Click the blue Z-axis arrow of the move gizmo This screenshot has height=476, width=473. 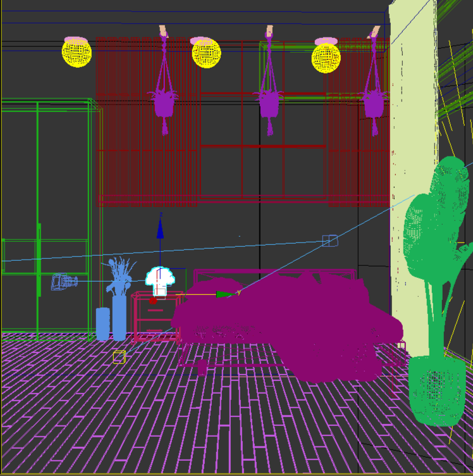(x=160, y=229)
